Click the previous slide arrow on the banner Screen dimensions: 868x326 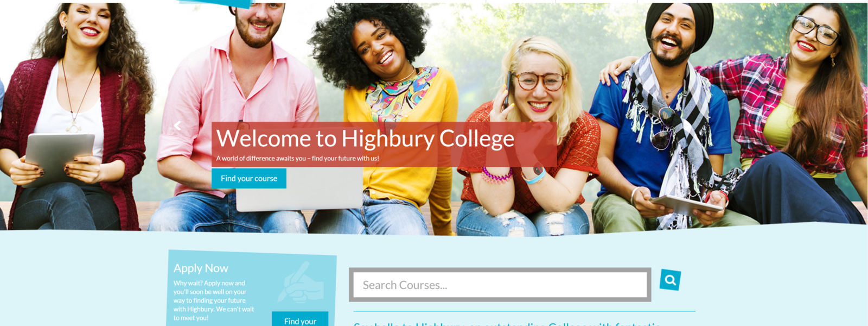[x=177, y=126]
